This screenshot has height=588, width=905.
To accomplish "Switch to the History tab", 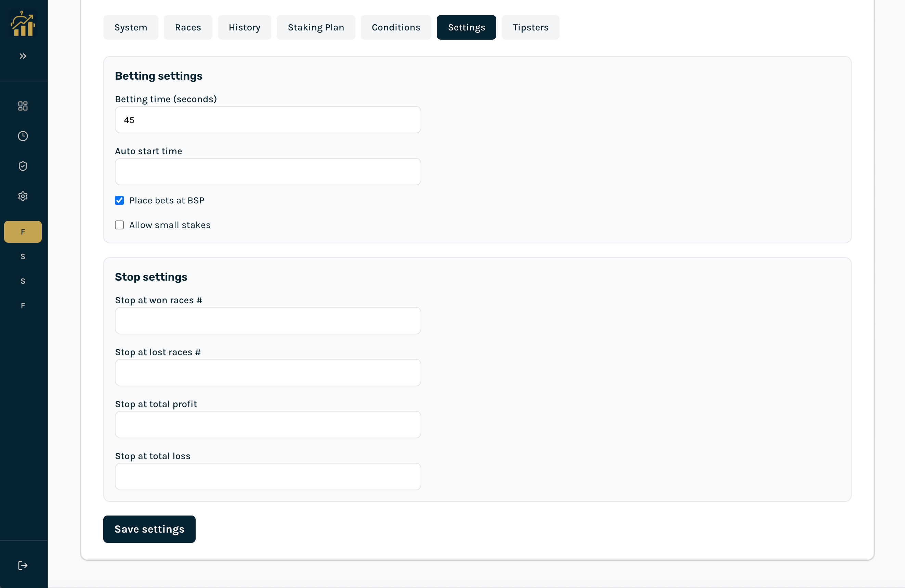I will click(x=245, y=27).
